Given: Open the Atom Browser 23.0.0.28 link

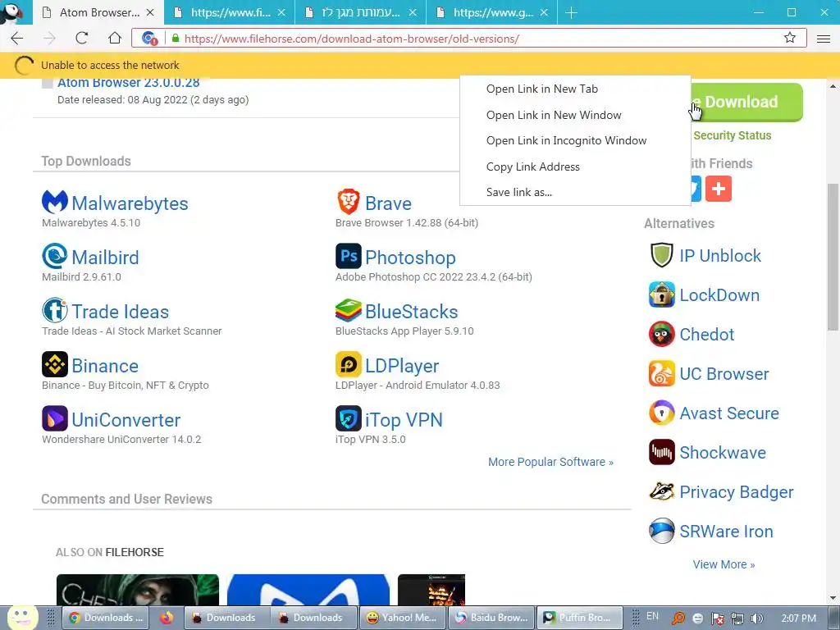Looking at the screenshot, I should (x=129, y=83).
